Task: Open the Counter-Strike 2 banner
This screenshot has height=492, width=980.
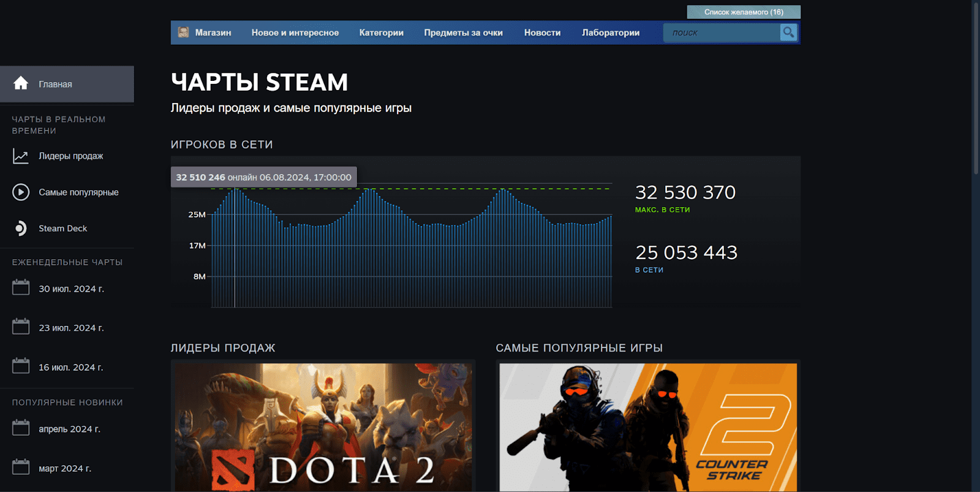Action: click(648, 427)
